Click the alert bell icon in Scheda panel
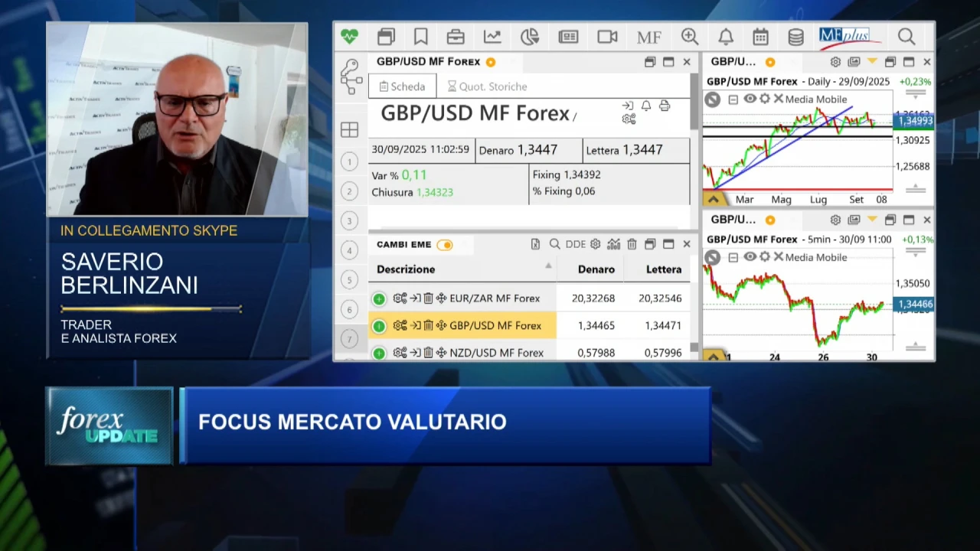Screen dimensions: 980x551 tap(646, 106)
